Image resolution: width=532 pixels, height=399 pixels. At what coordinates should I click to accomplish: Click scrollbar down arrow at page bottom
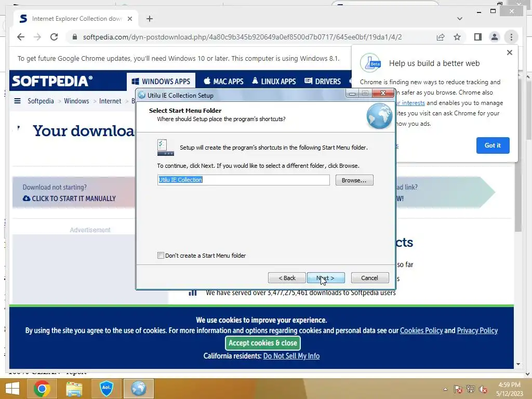point(518,364)
